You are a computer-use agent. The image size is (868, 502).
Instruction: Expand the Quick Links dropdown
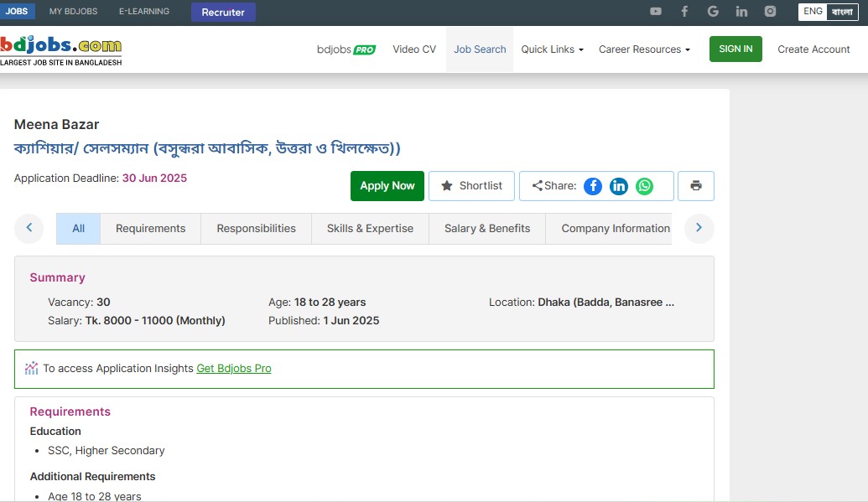553,49
